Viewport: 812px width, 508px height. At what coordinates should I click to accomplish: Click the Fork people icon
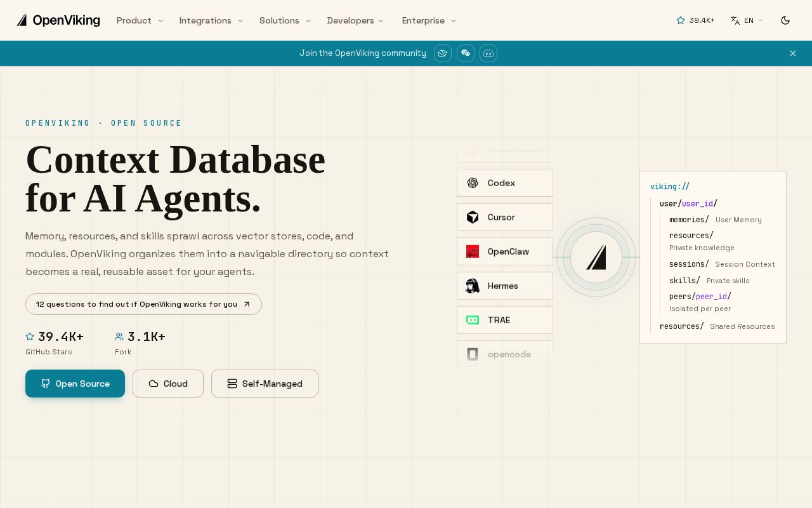pyautogui.click(x=119, y=337)
